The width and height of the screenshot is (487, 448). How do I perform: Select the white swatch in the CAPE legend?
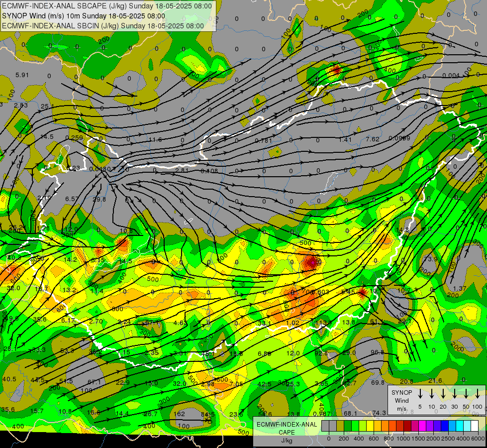pos(475,426)
